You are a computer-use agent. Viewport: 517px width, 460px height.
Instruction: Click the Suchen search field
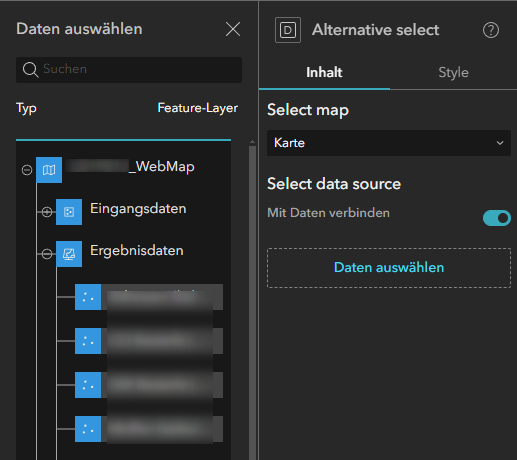coord(129,70)
